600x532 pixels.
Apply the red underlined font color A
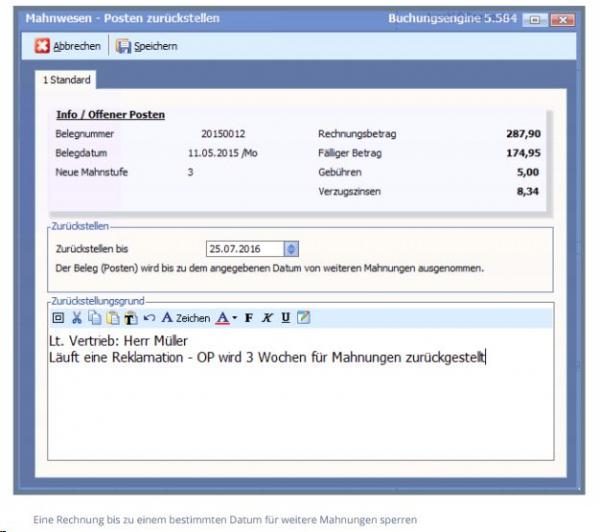point(223,318)
